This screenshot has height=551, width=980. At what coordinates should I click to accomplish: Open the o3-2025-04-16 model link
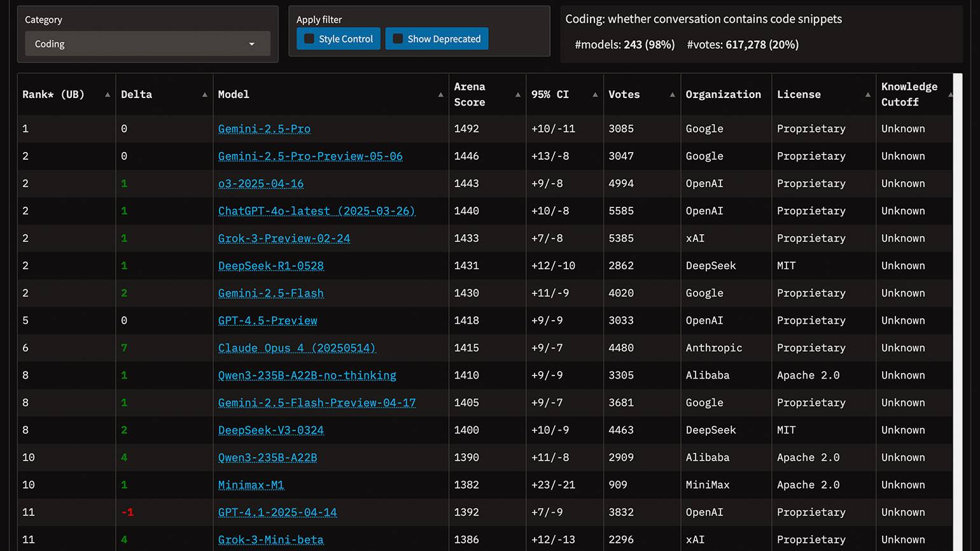tap(261, 183)
